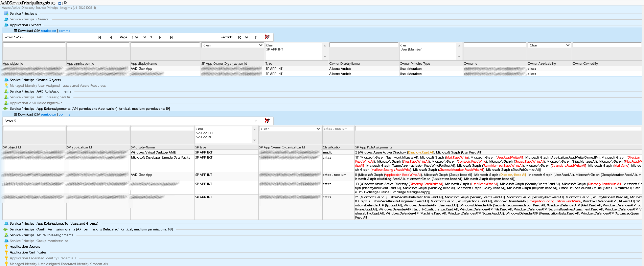
Task: Click the Service Principal App RoleAssignments arrow icon
Action: [x=5, y=109]
